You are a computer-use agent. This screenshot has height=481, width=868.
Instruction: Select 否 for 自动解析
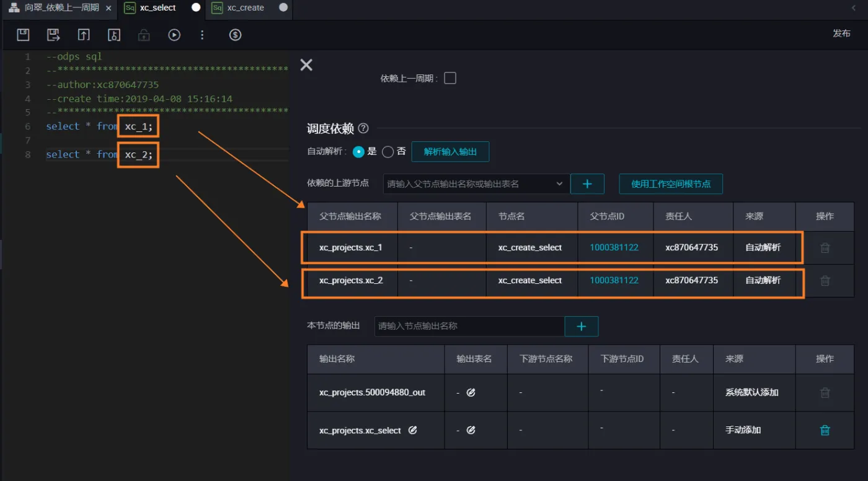click(x=388, y=151)
